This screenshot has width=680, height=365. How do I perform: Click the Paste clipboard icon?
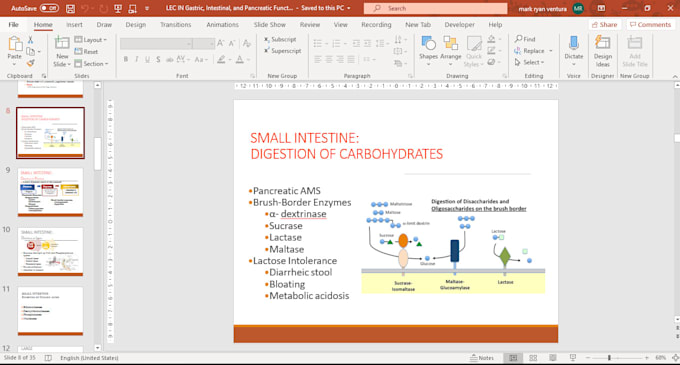pyautogui.click(x=15, y=44)
